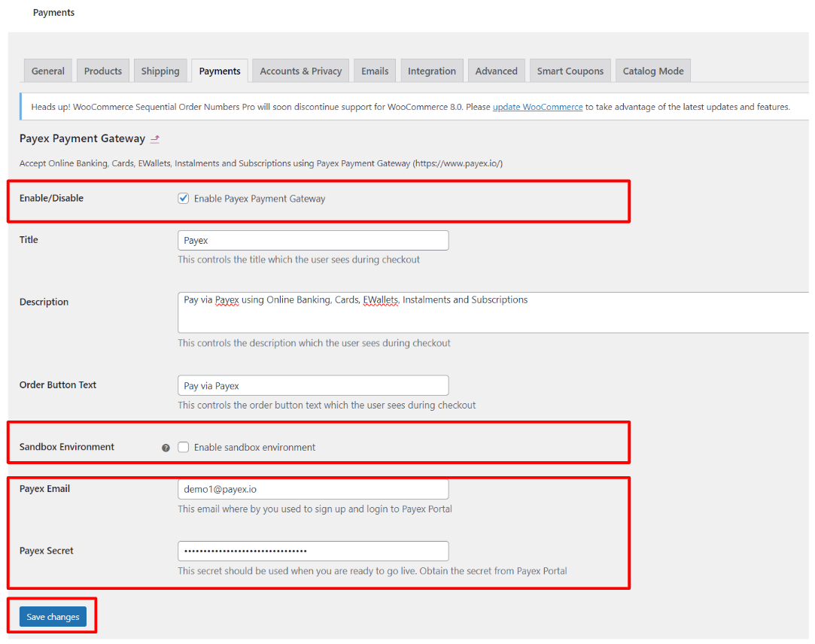This screenshot has height=644, width=815.
Task: Open the General settings tab
Action: click(48, 71)
